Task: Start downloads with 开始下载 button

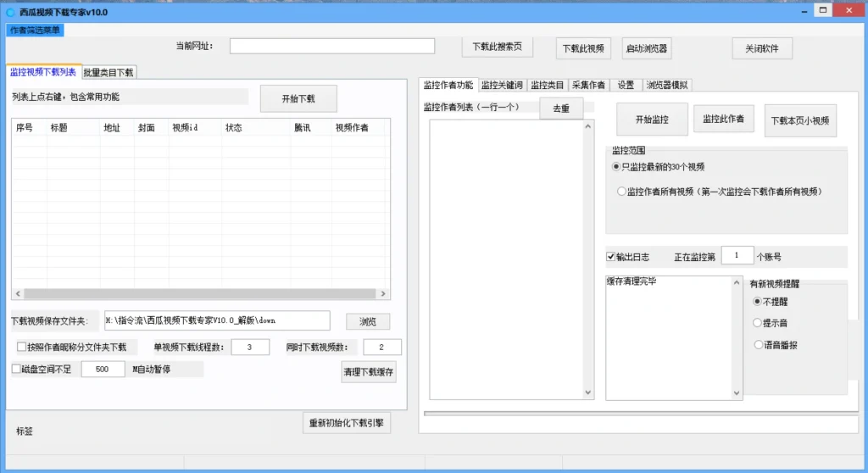Action: (298, 98)
